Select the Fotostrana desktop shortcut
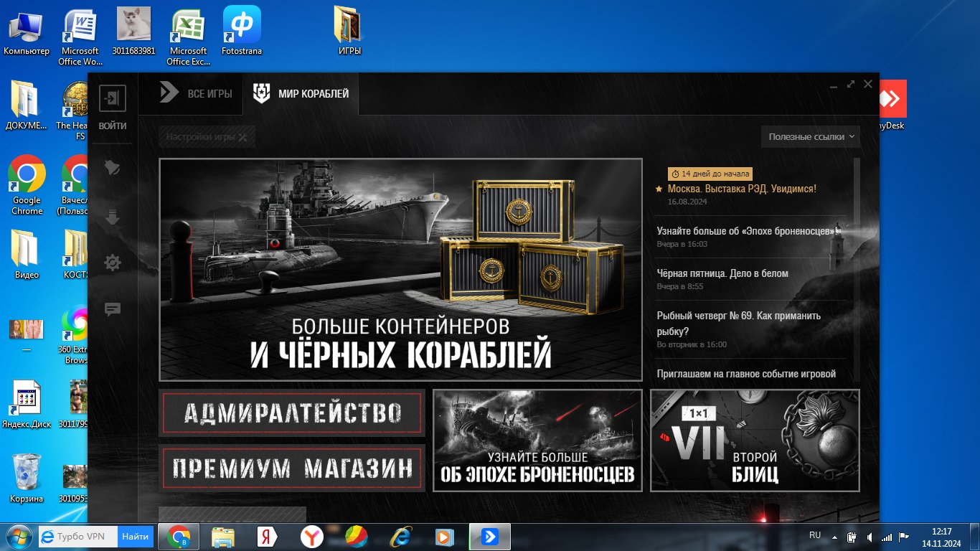The height and width of the screenshot is (551, 980). coord(242,32)
